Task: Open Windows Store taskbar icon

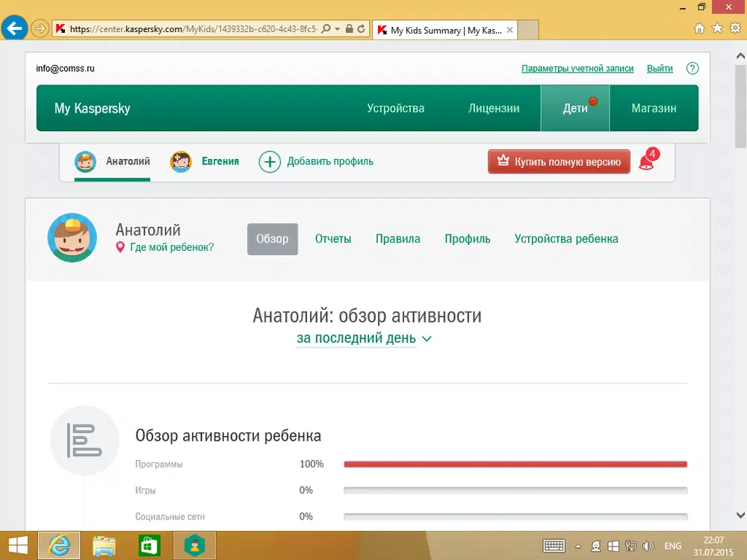Action: coord(149,546)
